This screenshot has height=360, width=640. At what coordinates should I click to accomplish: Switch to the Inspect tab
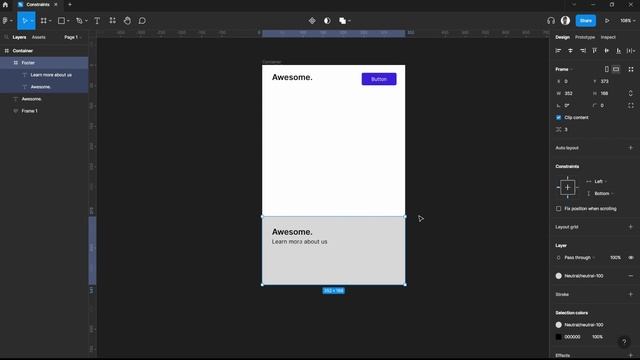point(608,37)
